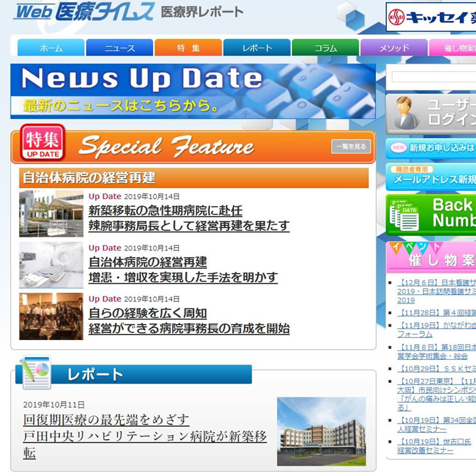Open the 【10月19日】世古口氏 経営改善セミナー link

(x=434, y=446)
